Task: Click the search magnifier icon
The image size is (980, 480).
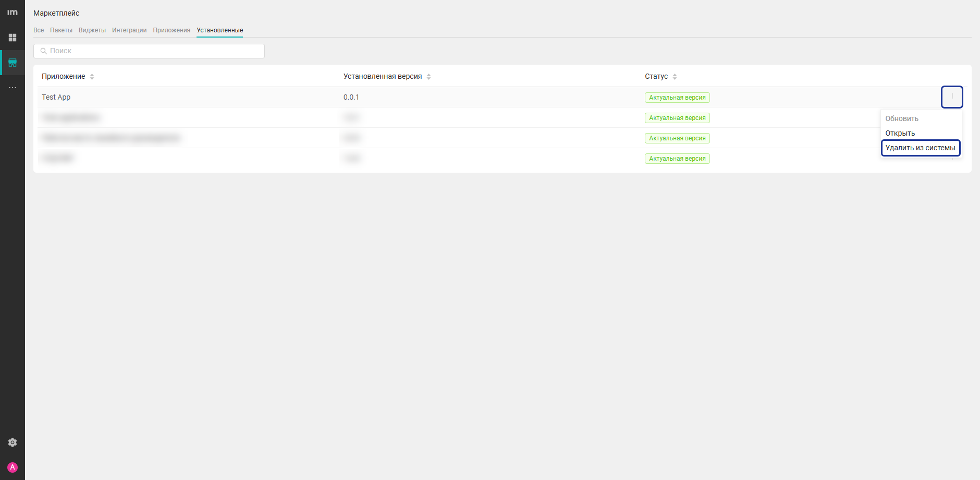Action: 44,51
